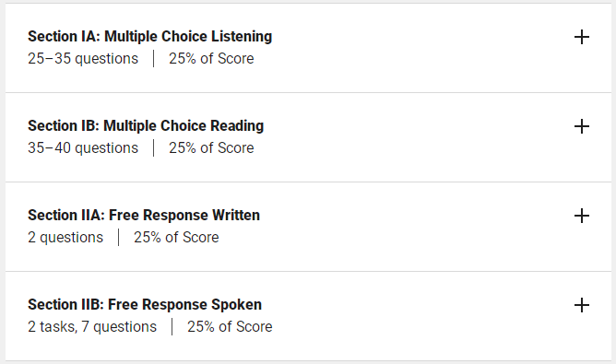Open the Section IB: Multiple Choice Reading heading

point(146,126)
